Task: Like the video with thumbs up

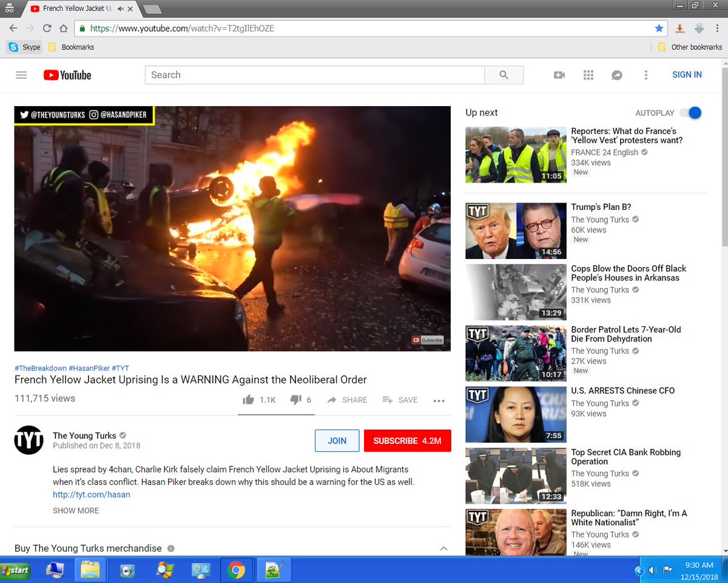Action: tap(248, 400)
